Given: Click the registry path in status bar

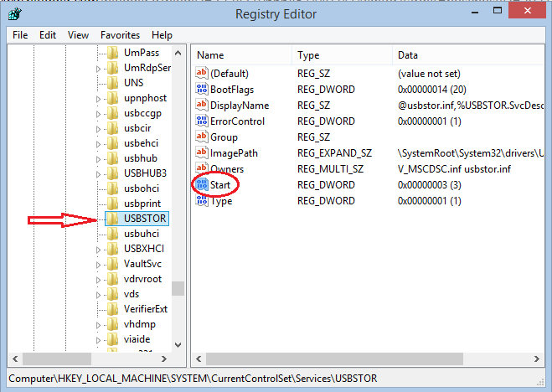Looking at the screenshot, I should point(193,379).
